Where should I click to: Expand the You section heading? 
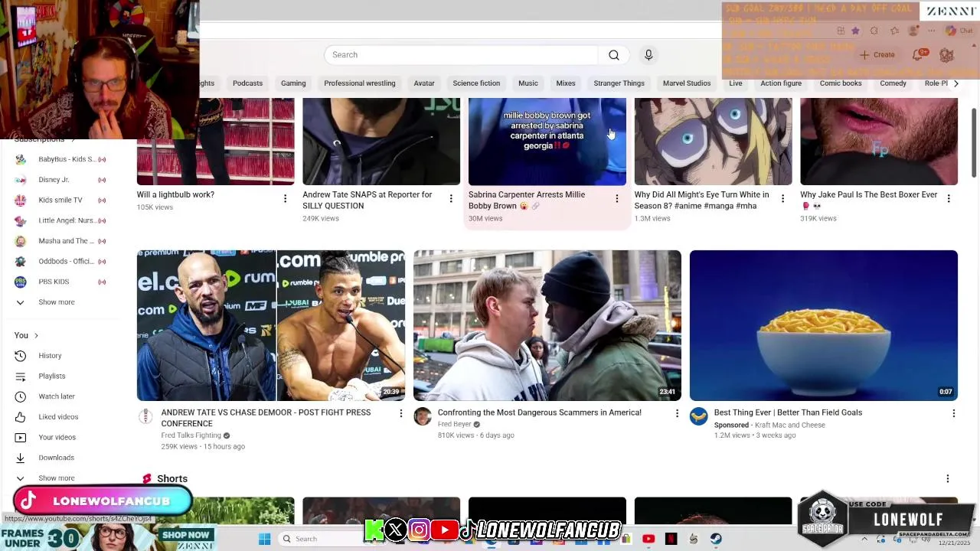(x=26, y=335)
